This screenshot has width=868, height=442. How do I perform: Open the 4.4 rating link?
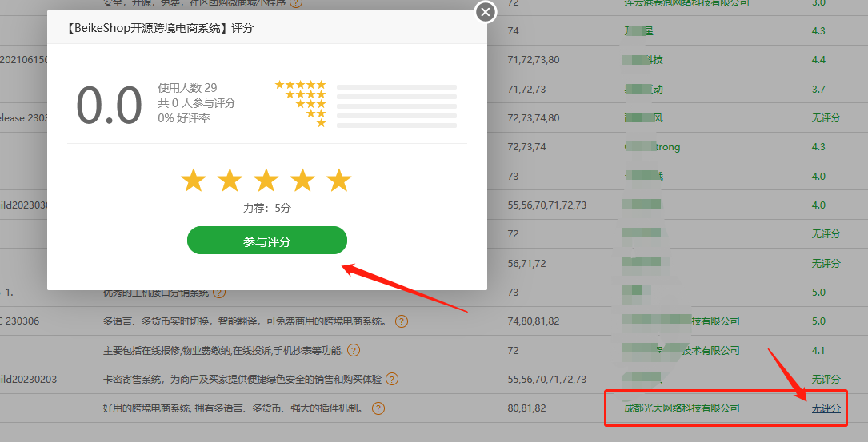click(818, 60)
